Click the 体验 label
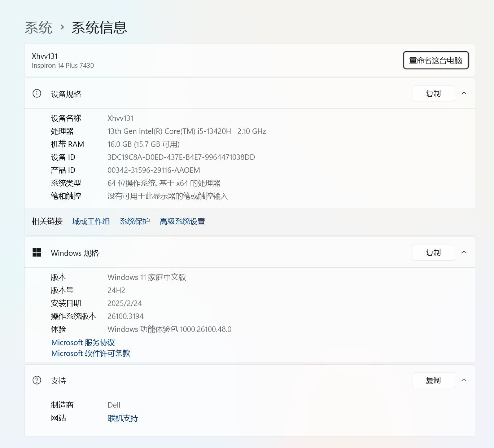This screenshot has width=494, height=448. click(x=58, y=329)
